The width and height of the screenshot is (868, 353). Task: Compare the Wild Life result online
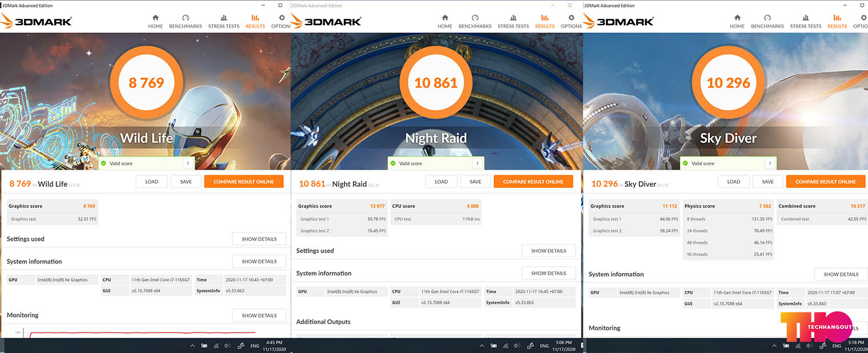(244, 182)
